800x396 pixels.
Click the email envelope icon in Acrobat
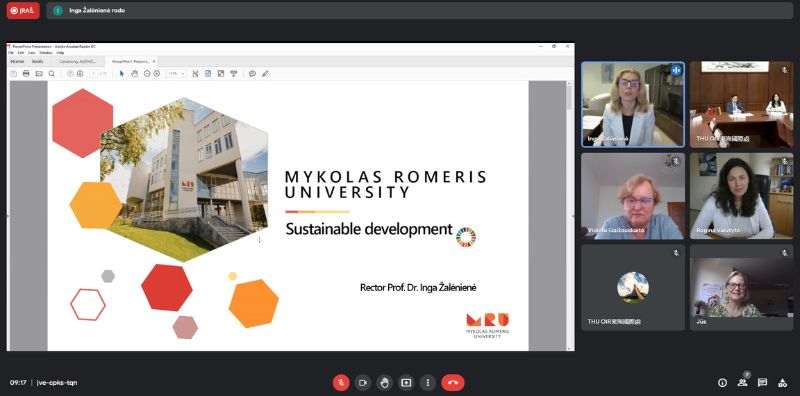click(x=39, y=73)
